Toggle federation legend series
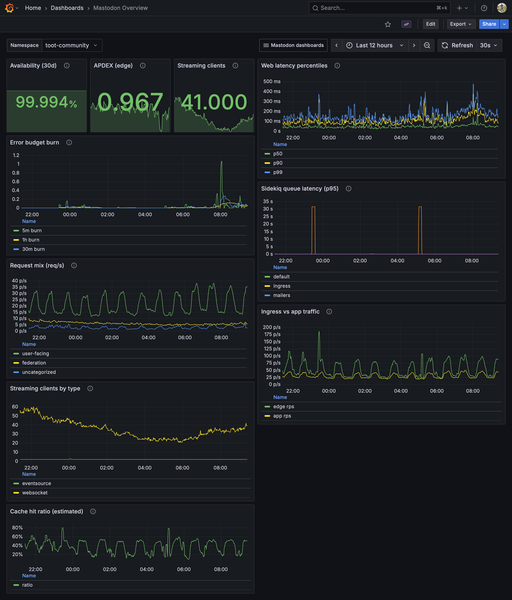512x600 pixels. [34, 363]
